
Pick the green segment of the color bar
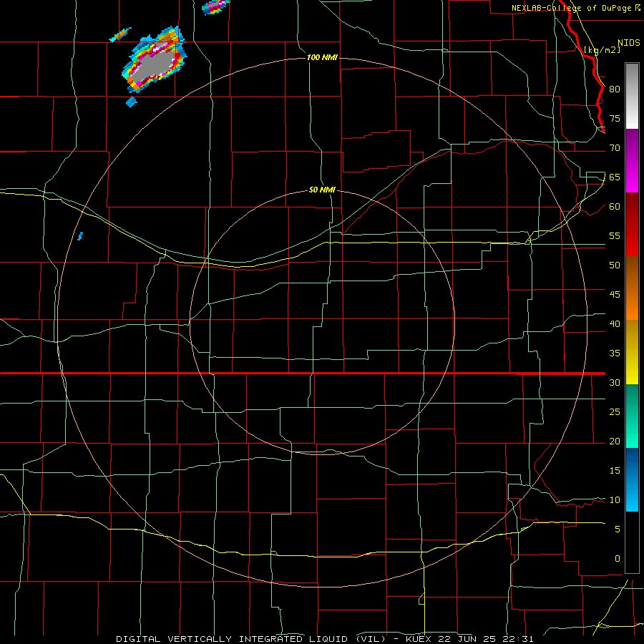(632, 416)
